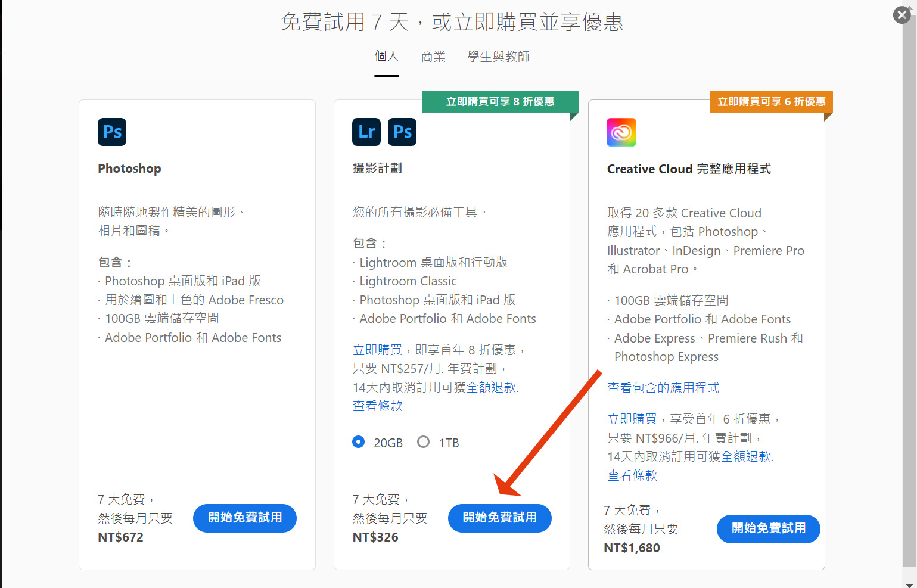917x588 pixels.
Task: Click 立即購買 link in the 攝影計劃 card
Action: tap(377, 350)
